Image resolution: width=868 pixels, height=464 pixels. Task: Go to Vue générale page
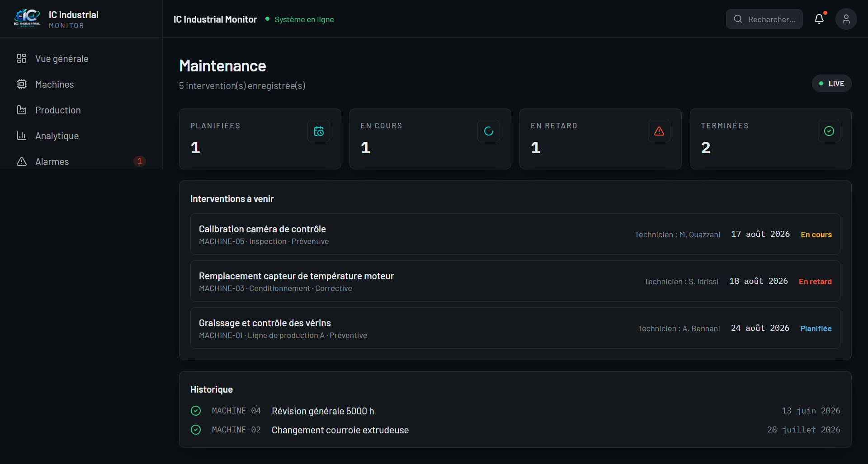(x=81, y=58)
